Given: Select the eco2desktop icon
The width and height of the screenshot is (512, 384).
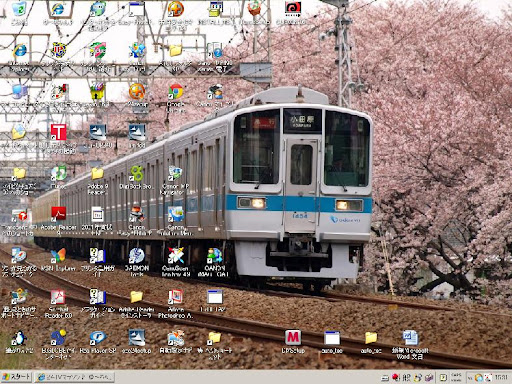Looking at the screenshot, I should (137, 338).
